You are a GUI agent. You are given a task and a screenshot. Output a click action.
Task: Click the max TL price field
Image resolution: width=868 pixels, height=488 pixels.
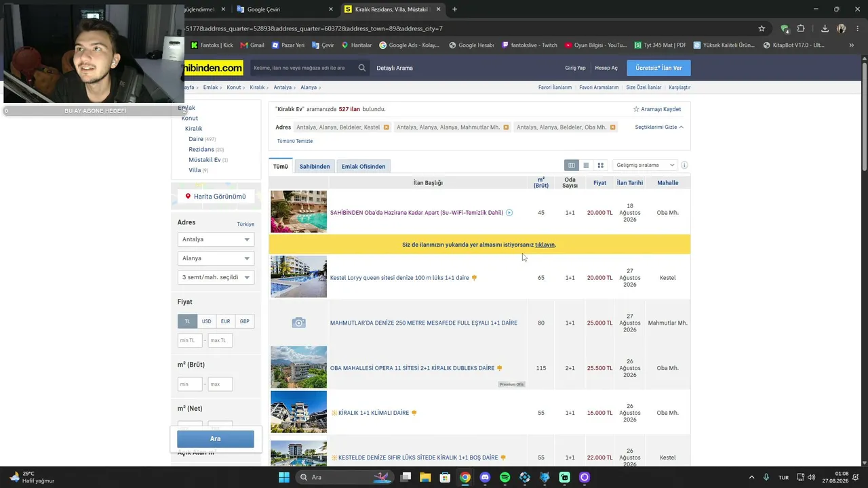[220, 340]
